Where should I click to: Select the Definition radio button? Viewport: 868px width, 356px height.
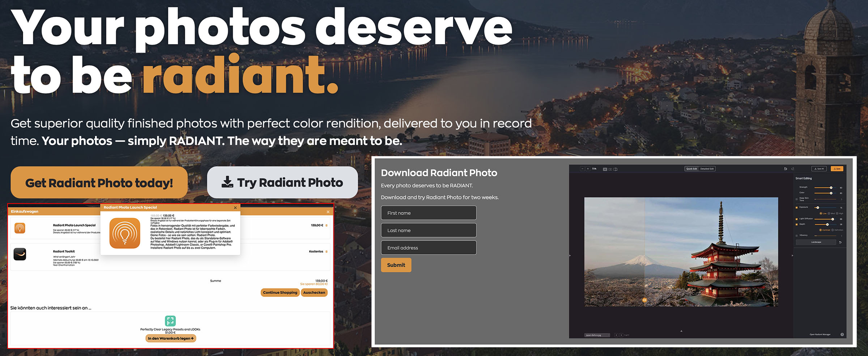coord(833,230)
